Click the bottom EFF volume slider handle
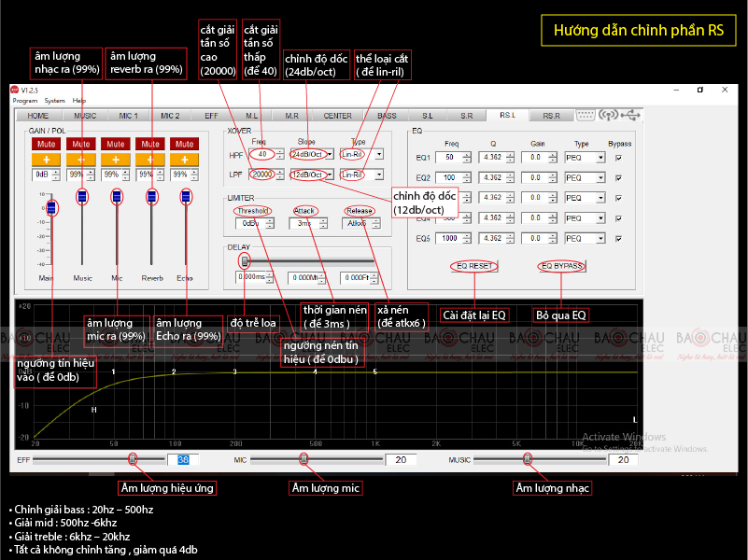 click(133, 459)
